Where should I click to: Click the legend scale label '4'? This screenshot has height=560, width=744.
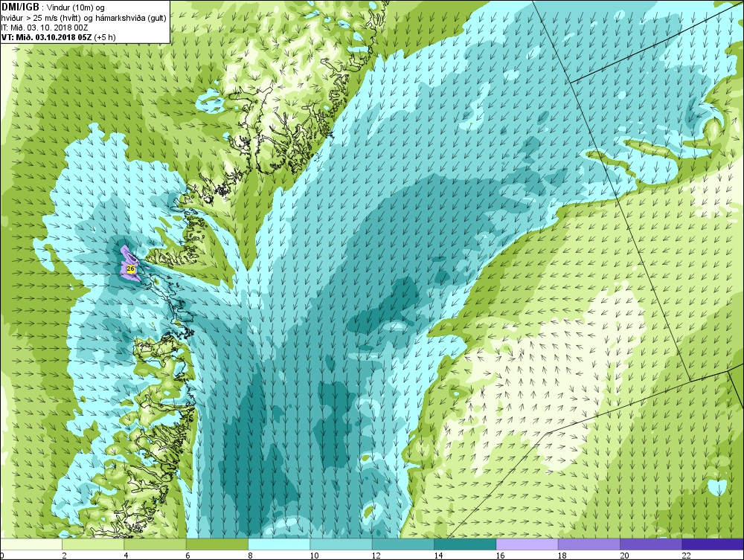click(126, 556)
